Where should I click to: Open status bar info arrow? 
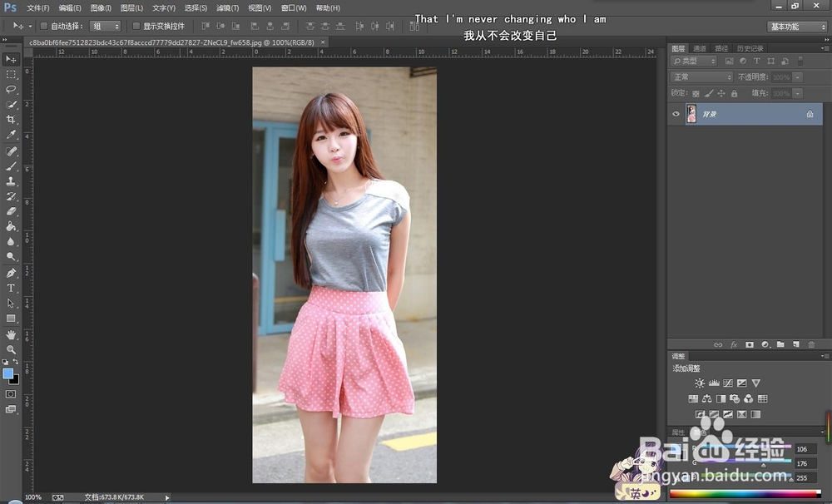click(167, 497)
